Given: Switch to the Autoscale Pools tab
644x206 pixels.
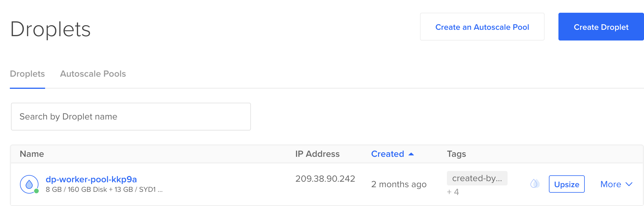Looking at the screenshot, I should coord(93,74).
